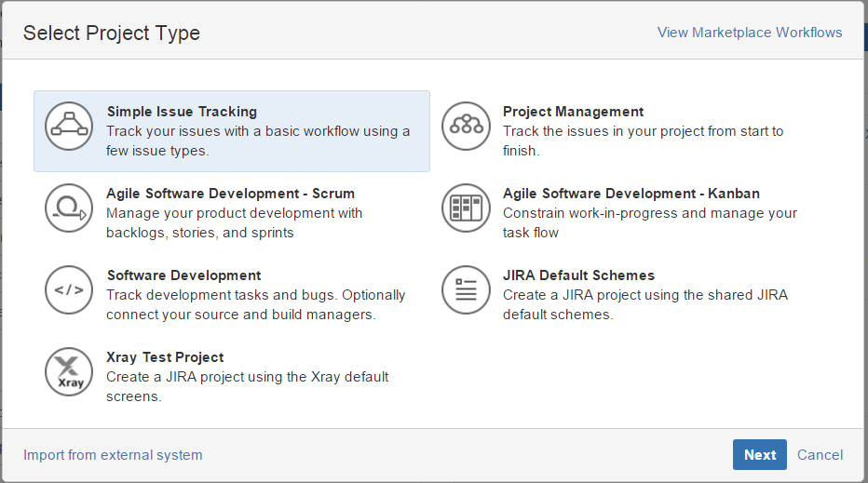Viewport: 868px width, 483px height.
Task: Select Agile Software Development - Scrum title
Action: tap(230, 194)
